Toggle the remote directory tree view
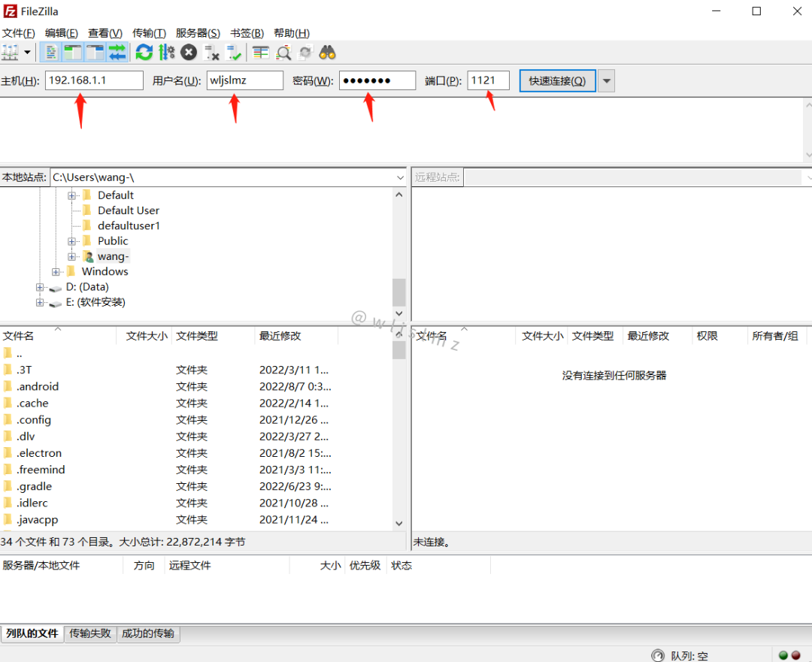The image size is (812, 662). click(95, 53)
